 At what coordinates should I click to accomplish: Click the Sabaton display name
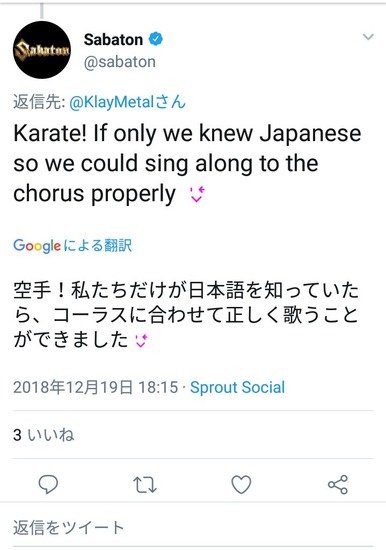pos(113,39)
